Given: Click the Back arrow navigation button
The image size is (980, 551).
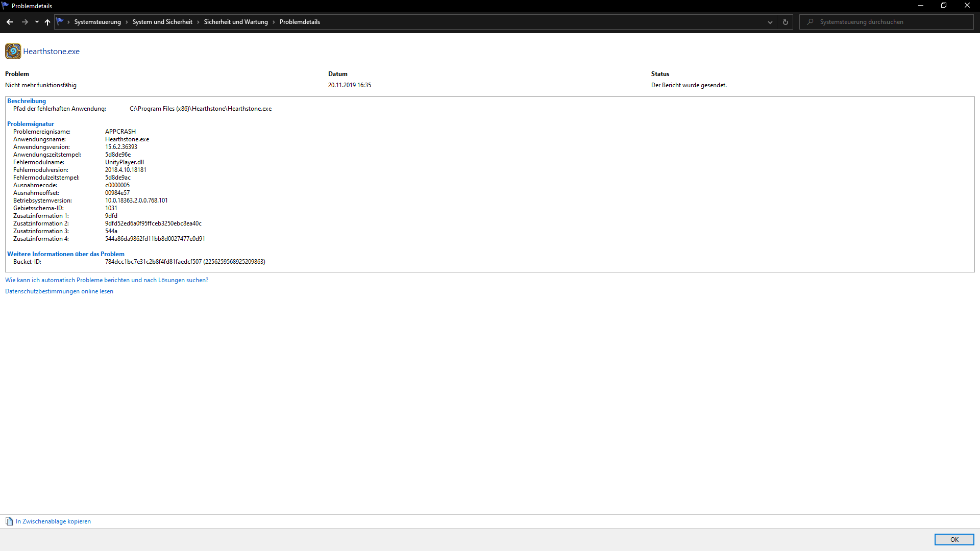Looking at the screenshot, I should pos(10,22).
